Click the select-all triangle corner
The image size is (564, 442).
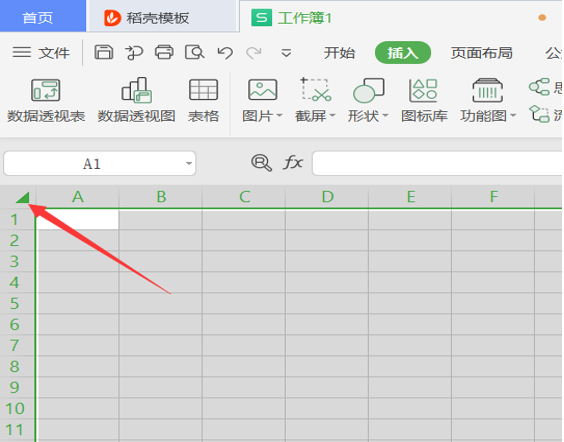(23, 197)
